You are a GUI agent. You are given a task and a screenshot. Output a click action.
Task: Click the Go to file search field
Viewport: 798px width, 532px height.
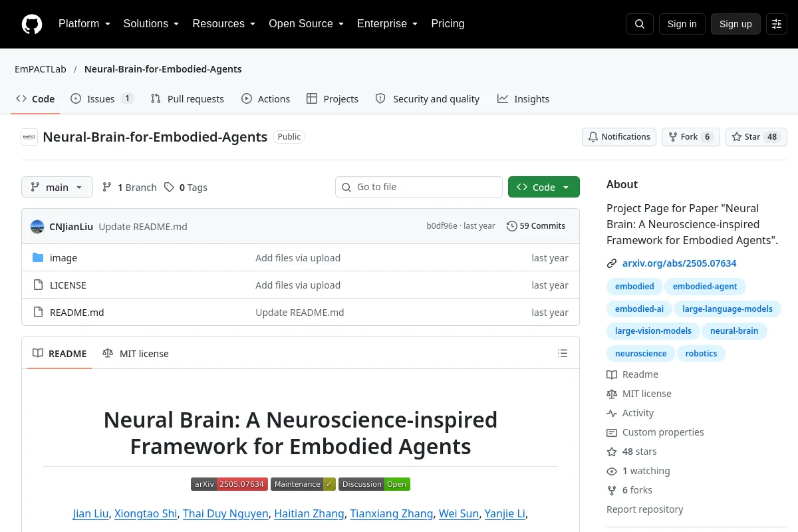coord(419,187)
